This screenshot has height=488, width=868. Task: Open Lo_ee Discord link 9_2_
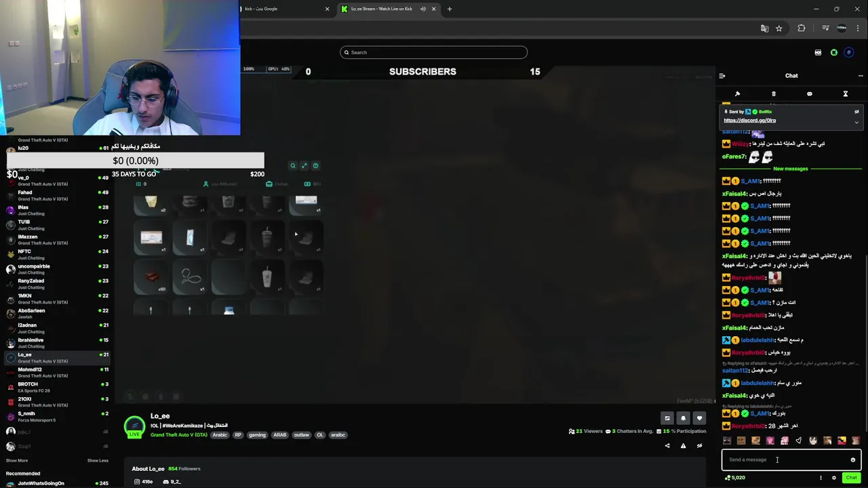(171, 482)
